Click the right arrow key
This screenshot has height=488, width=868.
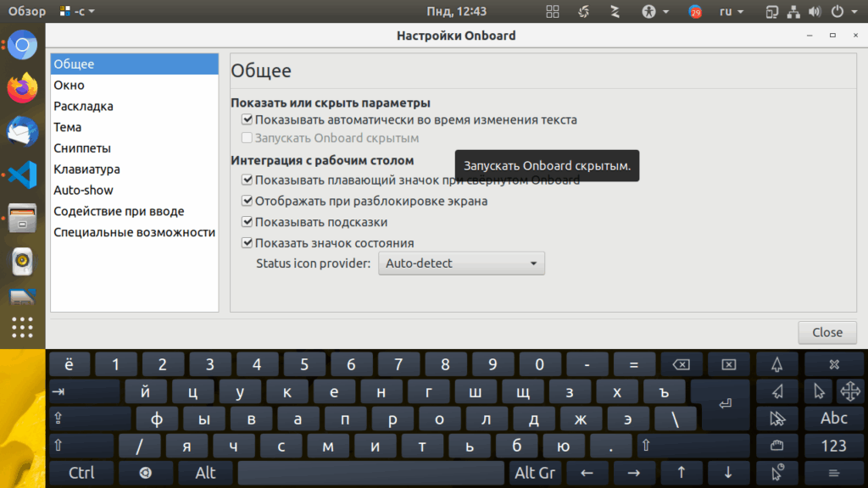coord(634,473)
